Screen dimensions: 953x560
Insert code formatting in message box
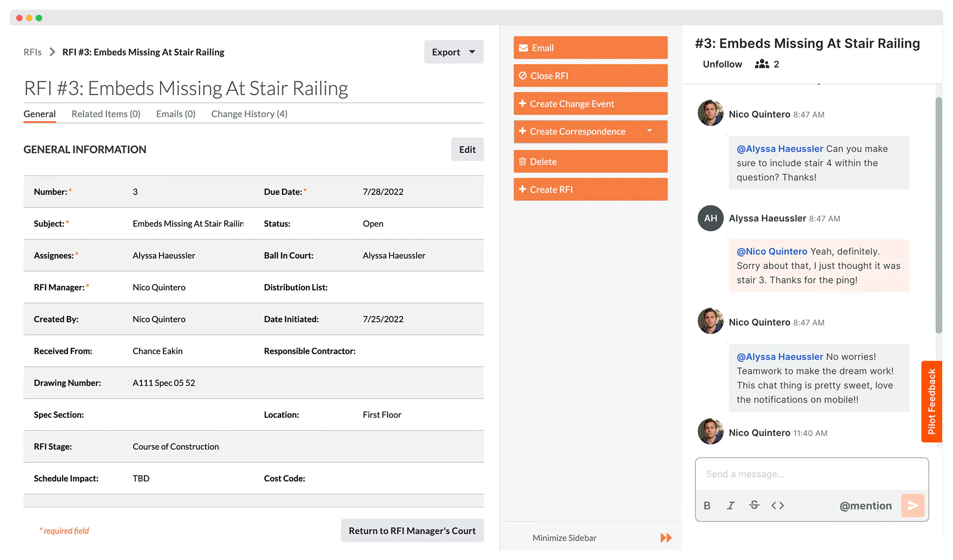tap(777, 506)
